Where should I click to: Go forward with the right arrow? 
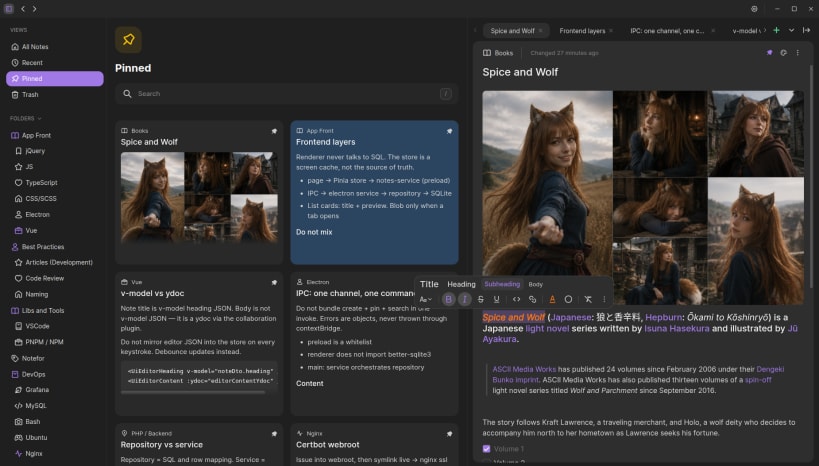pos(34,9)
